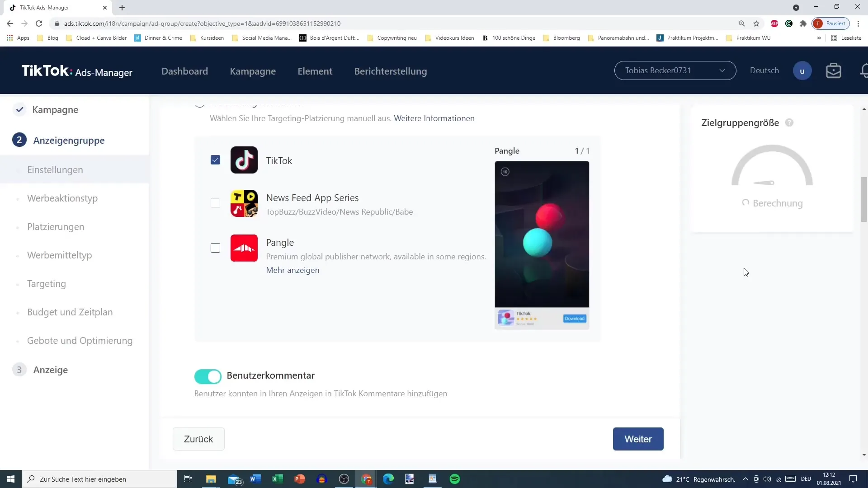Jump to Werbeaktionstyp section in sidebar
The width and height of the screenshot is (868, 488).
coord(62,198)
